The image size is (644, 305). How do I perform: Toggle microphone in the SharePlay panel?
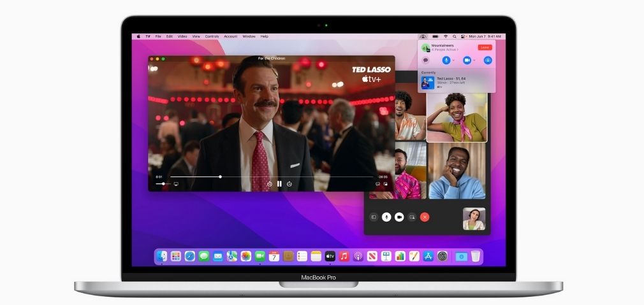pos(446,60)
